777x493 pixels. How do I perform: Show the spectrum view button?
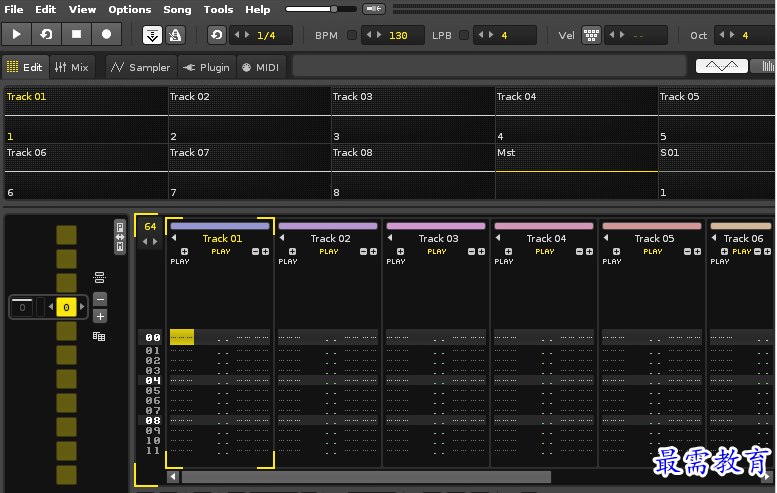(764, 66)
